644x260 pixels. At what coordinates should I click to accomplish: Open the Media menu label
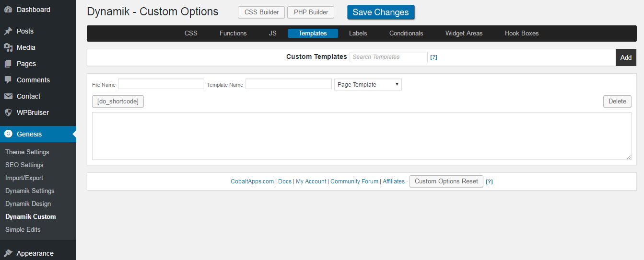26,47
